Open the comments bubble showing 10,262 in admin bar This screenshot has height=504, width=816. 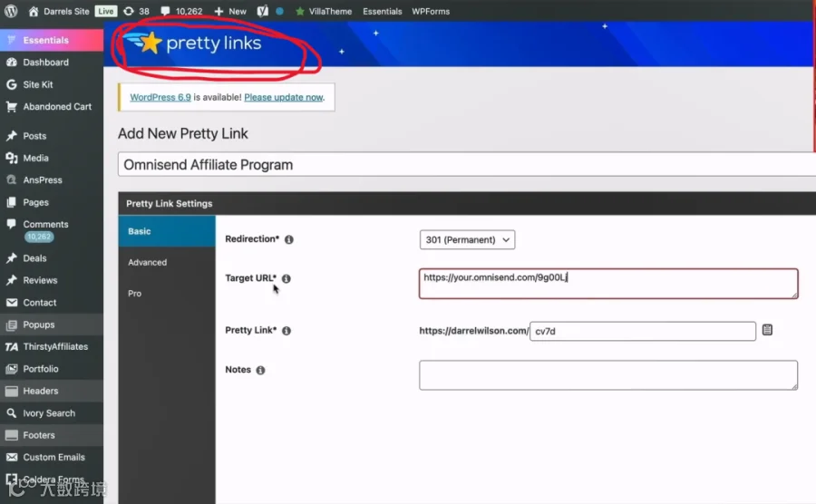tap(166, 11)
